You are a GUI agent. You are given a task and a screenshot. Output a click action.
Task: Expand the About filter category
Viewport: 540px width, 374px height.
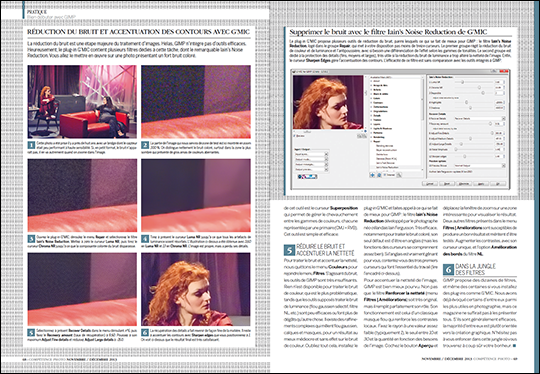point(371,81)
